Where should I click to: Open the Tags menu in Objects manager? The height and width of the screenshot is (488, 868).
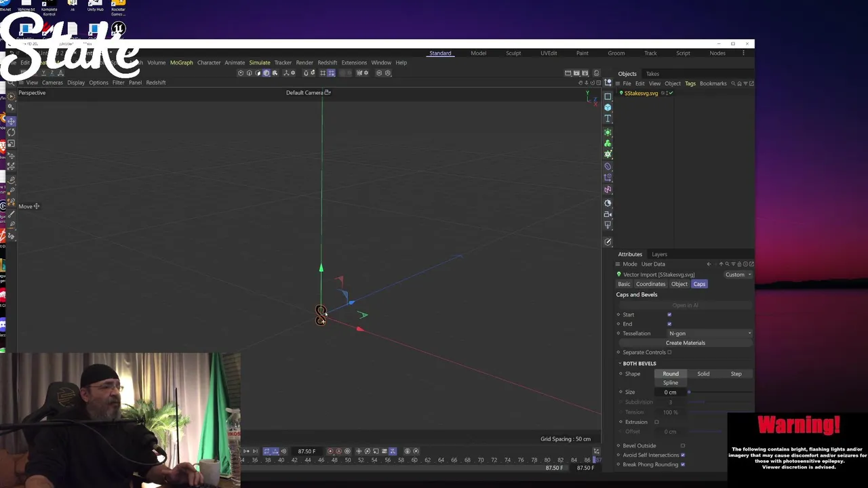pyautogui.click(x=690, y=83)
